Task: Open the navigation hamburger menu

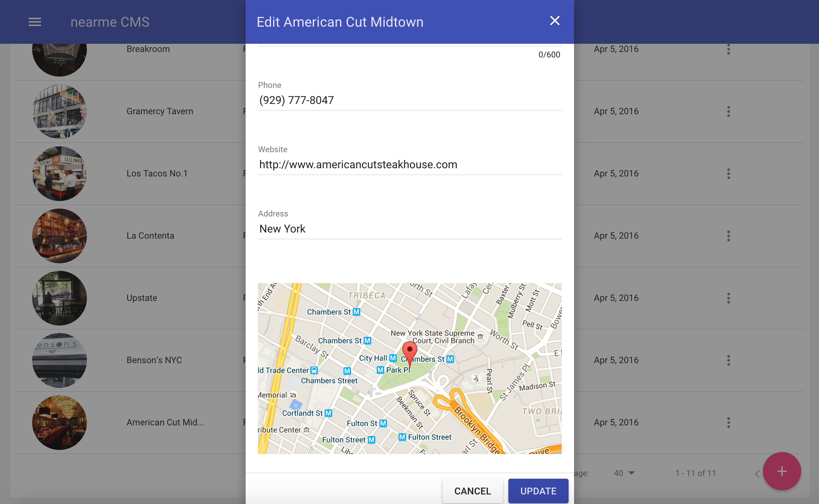Action: pos(35,22)
